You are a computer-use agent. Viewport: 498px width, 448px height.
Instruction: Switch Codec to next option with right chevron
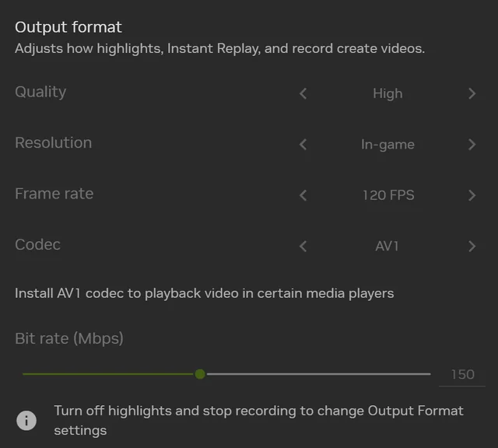[472, 246]
